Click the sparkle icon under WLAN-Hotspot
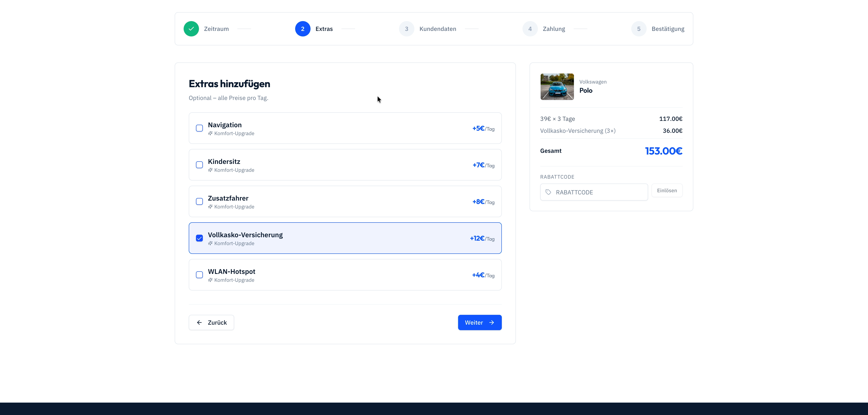The image size is (868, 415). 210,280
